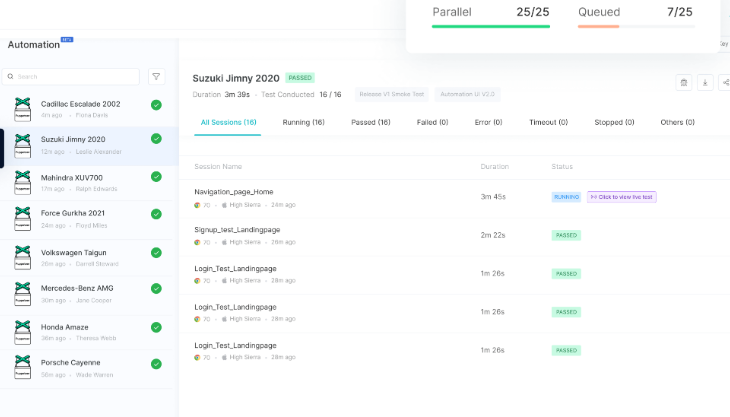
Task: Click Test Conducted 16 / 16 value
Action: coord(330,94)
